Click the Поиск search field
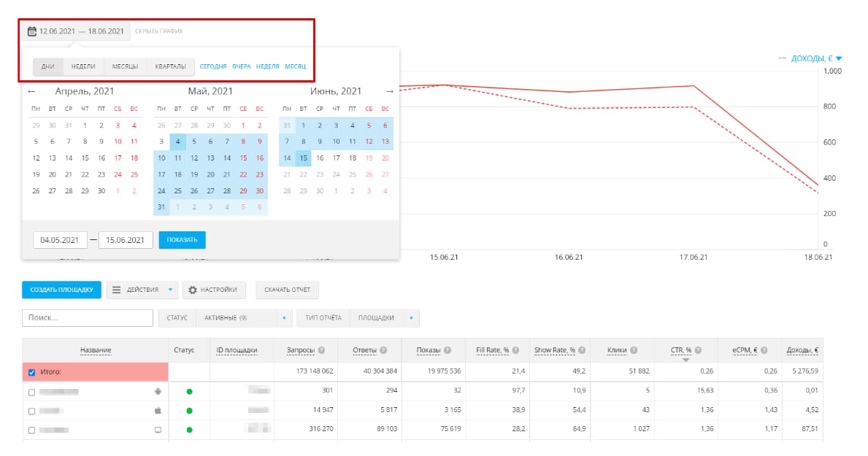This screenshot has height=456, width=868. [88, 318]
